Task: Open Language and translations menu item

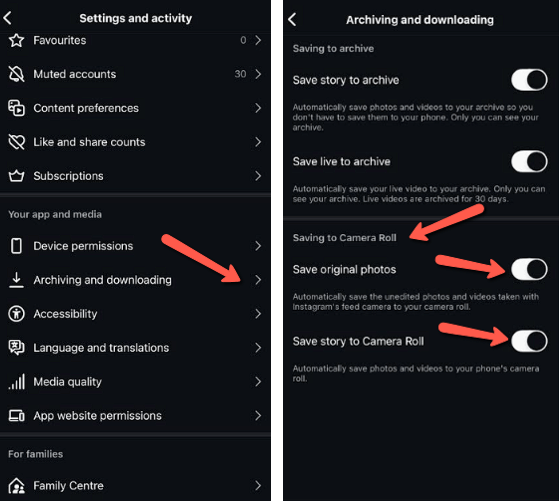Action: point(135,348)
